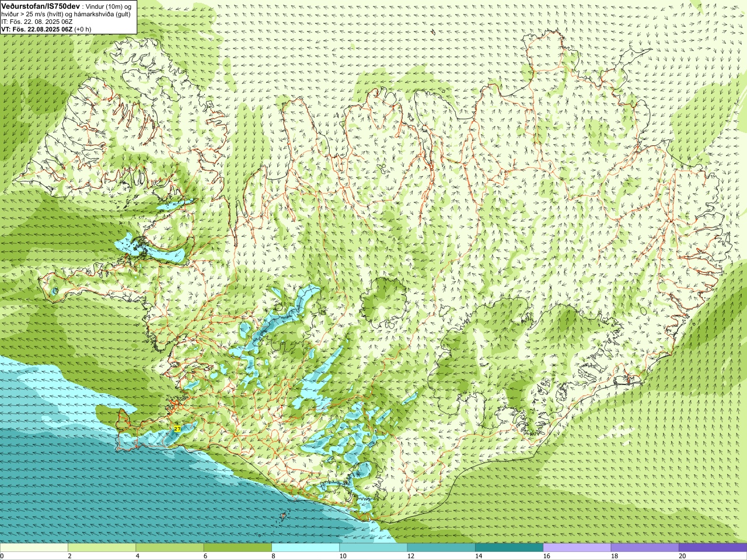
Task: Click the 'VT: Fös. 22.08.2025 06Z (+0 h)' line
Action: [x=46, y=29]
